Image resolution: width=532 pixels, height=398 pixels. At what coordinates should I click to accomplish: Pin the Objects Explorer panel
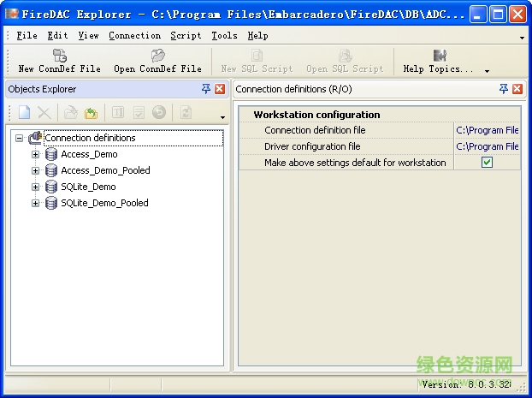coord(205,89)
